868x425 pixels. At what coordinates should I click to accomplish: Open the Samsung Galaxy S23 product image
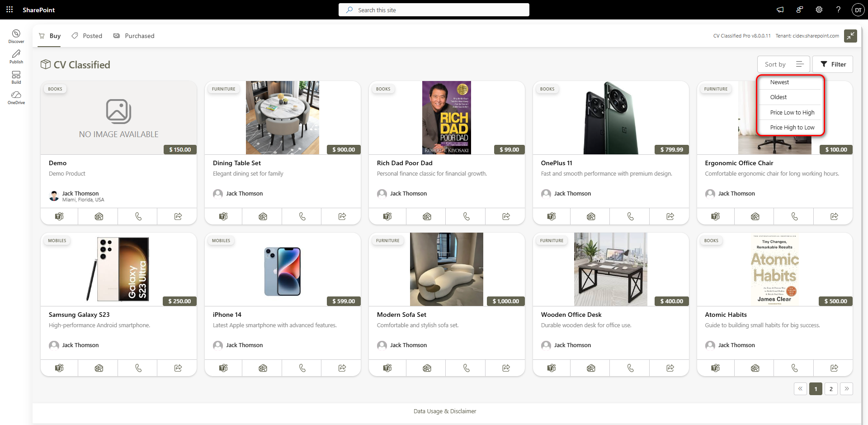coord(118,269)
